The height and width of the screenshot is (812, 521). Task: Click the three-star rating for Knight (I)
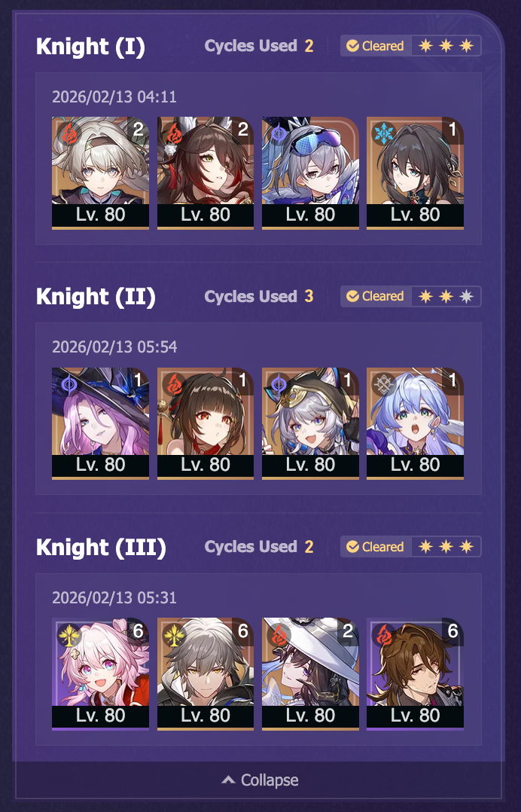446,45
